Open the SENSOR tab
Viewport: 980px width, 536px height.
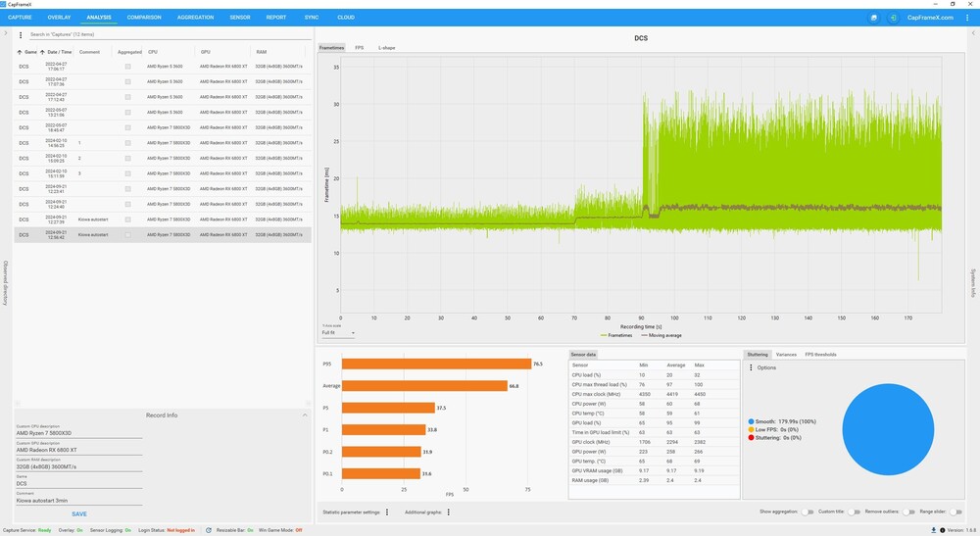pyautogui.click(x=240, y=18)
